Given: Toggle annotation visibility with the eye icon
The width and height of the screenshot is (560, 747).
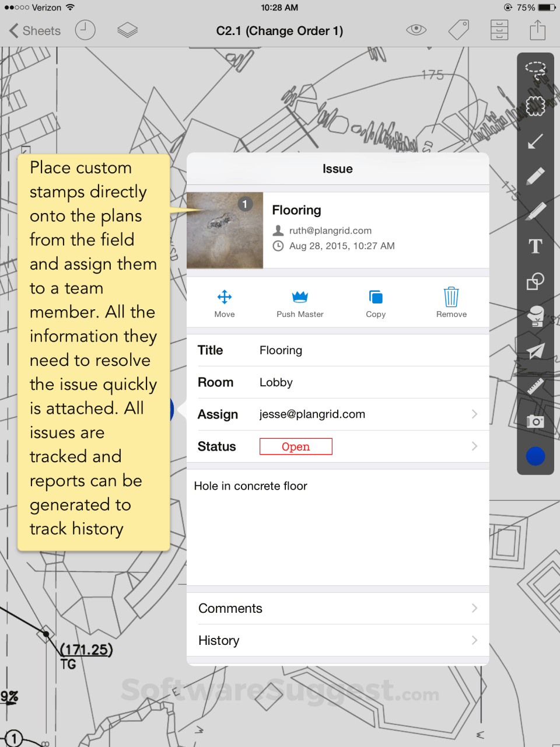Looking at the screenshot, I should (x=416, y=30).
